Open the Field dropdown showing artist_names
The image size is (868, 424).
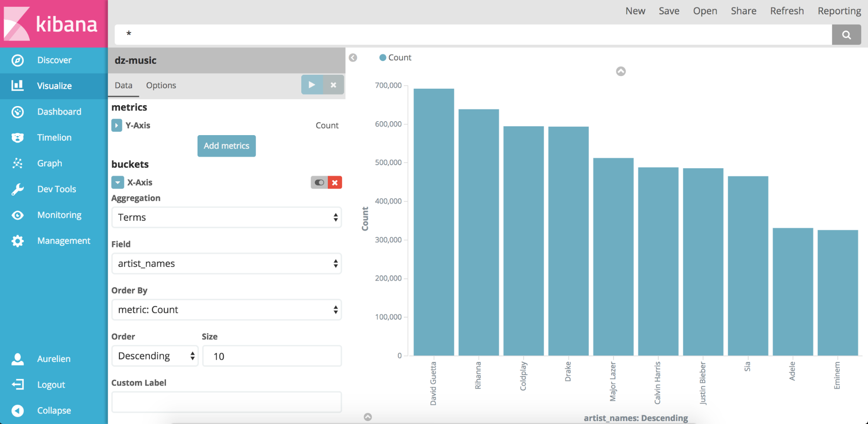226,263
